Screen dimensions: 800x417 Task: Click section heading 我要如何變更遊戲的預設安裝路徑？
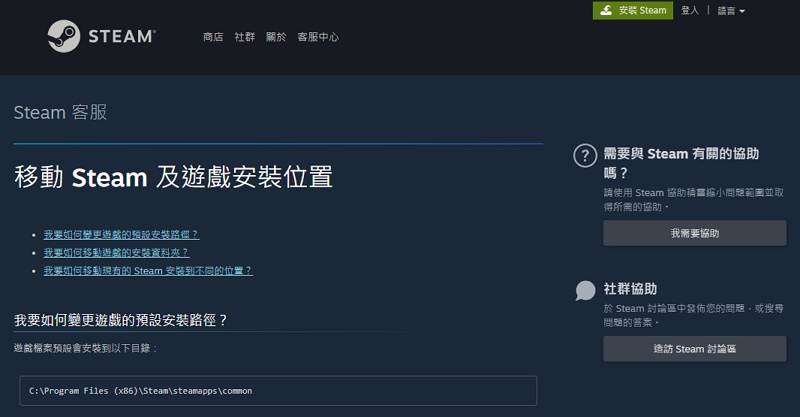(x=121, y=320)
